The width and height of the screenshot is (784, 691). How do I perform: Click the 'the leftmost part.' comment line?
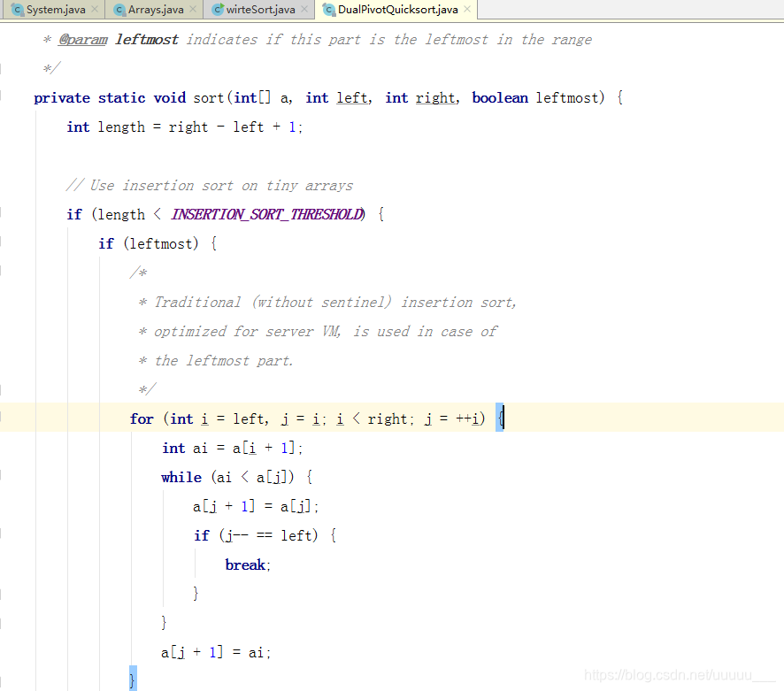tap(216, 360)
